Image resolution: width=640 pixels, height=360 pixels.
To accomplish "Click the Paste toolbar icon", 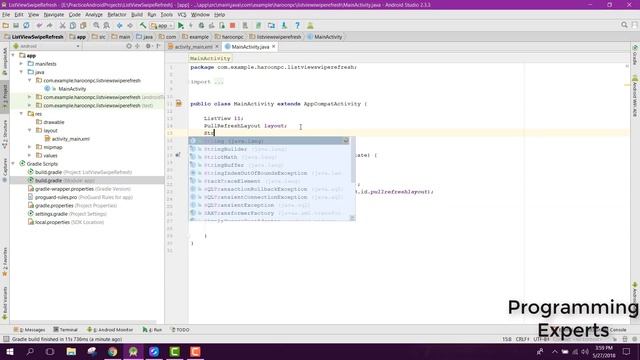I will 83,25.
